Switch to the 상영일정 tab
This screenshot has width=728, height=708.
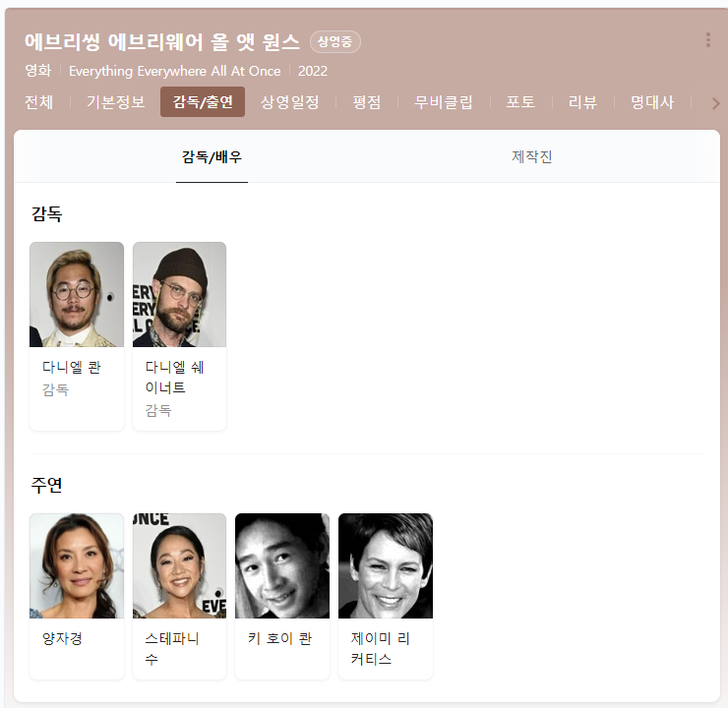click(x=289, y=102)
